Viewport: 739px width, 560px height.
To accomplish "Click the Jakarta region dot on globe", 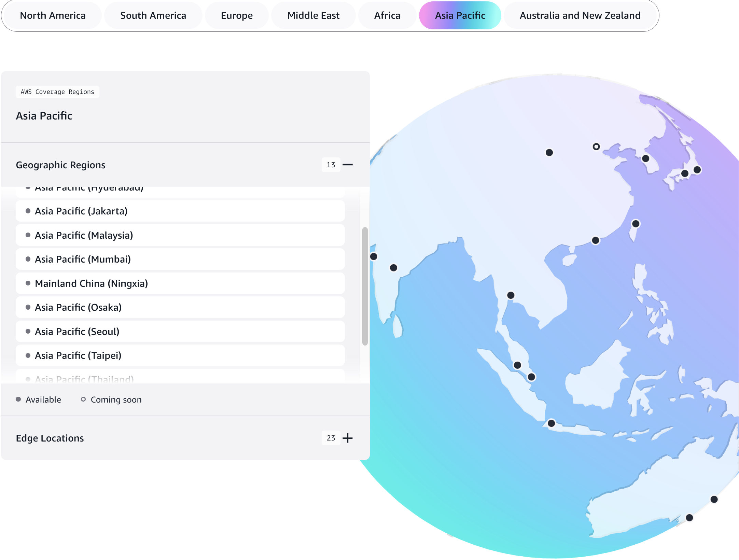I will coord(551,423).
